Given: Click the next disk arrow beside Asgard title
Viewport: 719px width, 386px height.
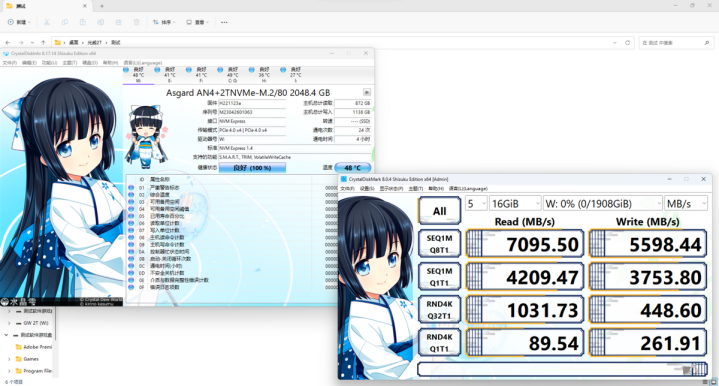Looking at the screenshot, I should (x=367, y=92).
